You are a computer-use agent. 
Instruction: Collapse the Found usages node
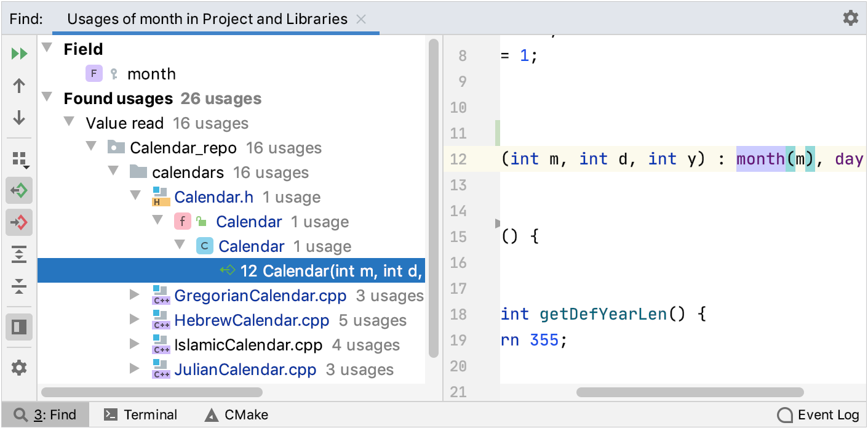(47, 99)
